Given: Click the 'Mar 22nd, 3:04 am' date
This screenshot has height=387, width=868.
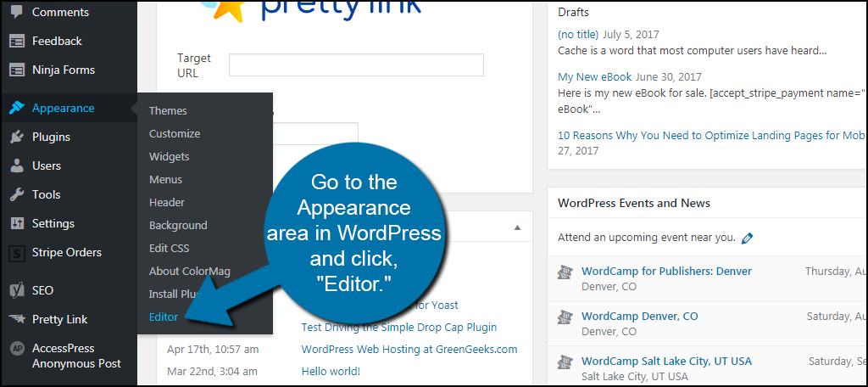Looking at the screenshot, I should click(x=212, y=372).
